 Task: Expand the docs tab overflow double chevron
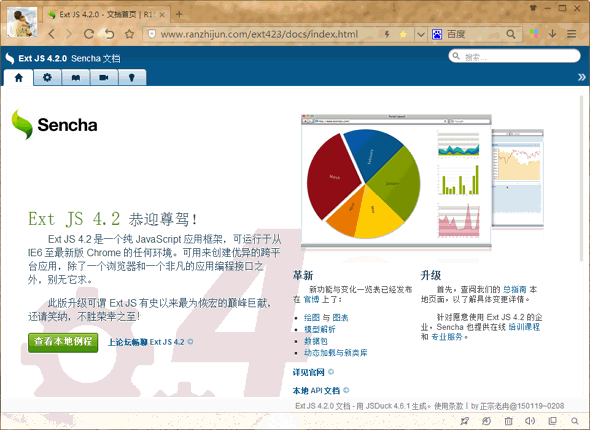[582, 77]
